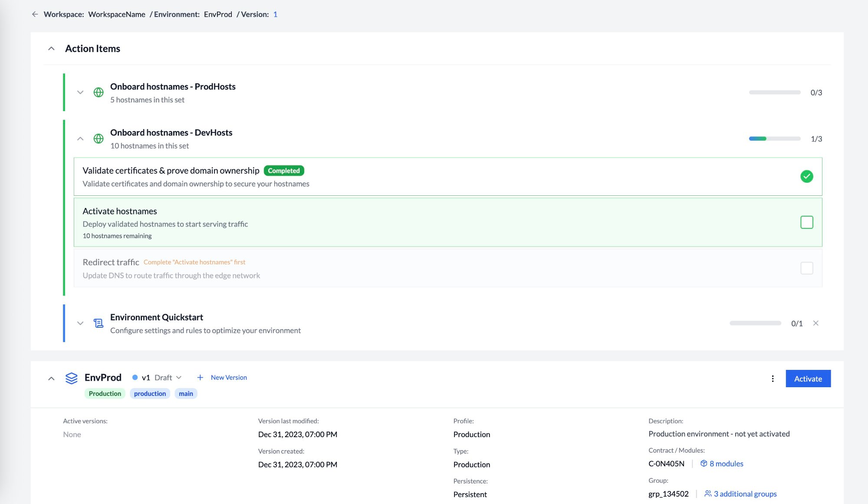The width and height of the screenshot is (868, 504).
Task: Click the back arrow in the breadcrumb header
Action: pos(35,14)
